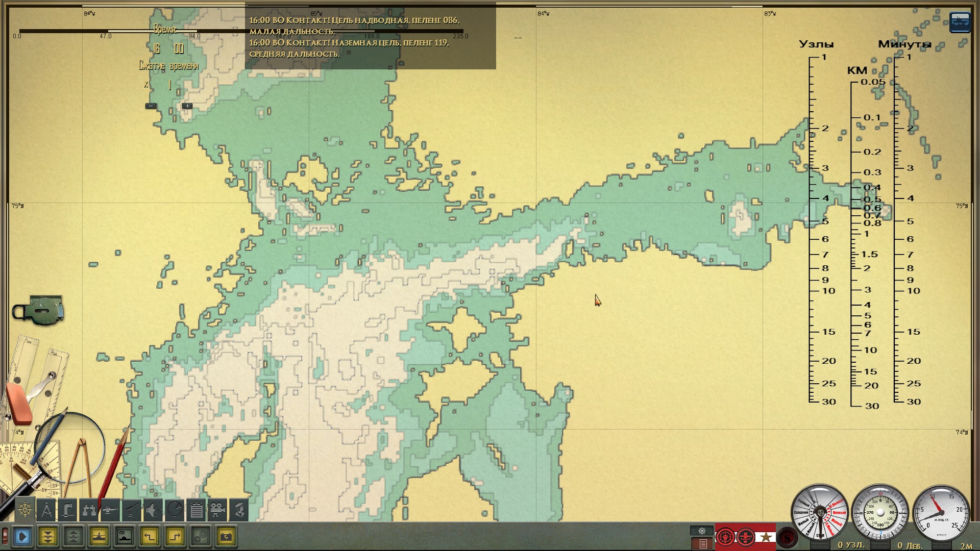Toggle the red toolbar lock switch
The height and width of the screenshot is (551, 980).
(x=5, y=536)
